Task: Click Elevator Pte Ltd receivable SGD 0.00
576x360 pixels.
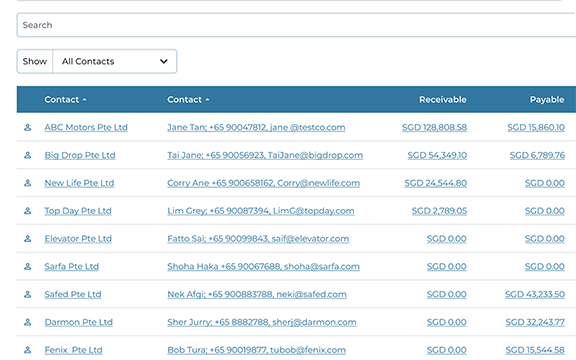Action: click(447, 239)
